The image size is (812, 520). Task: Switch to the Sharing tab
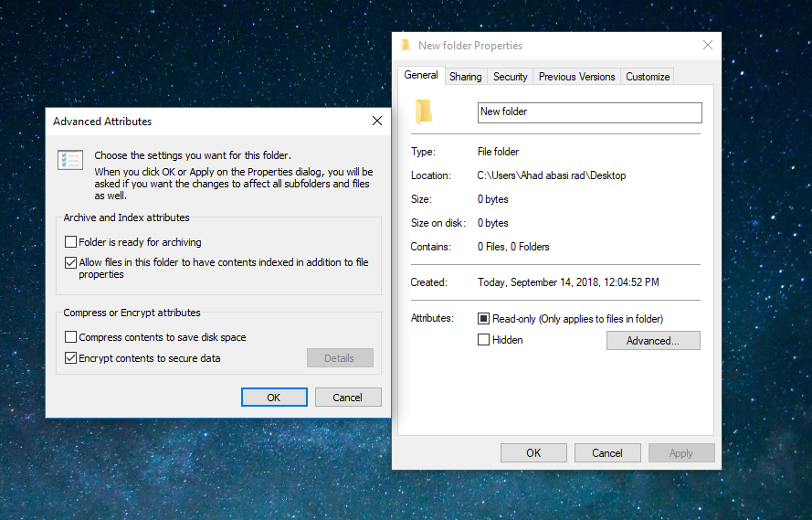click(466, 77)
